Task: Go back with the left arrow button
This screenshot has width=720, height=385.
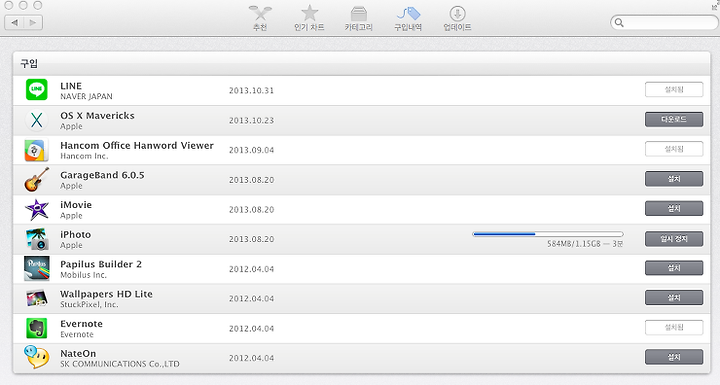Action: pyautogui.click(x=14, y=23)
